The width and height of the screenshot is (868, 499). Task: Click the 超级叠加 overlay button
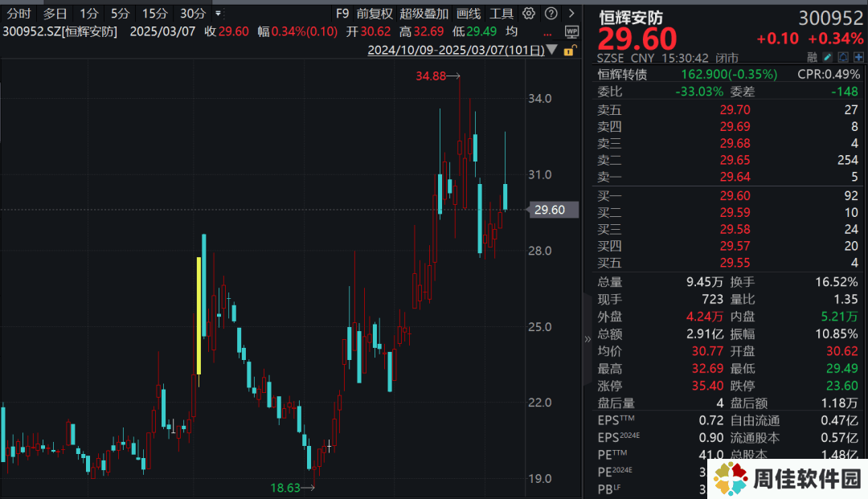point(424,14)
